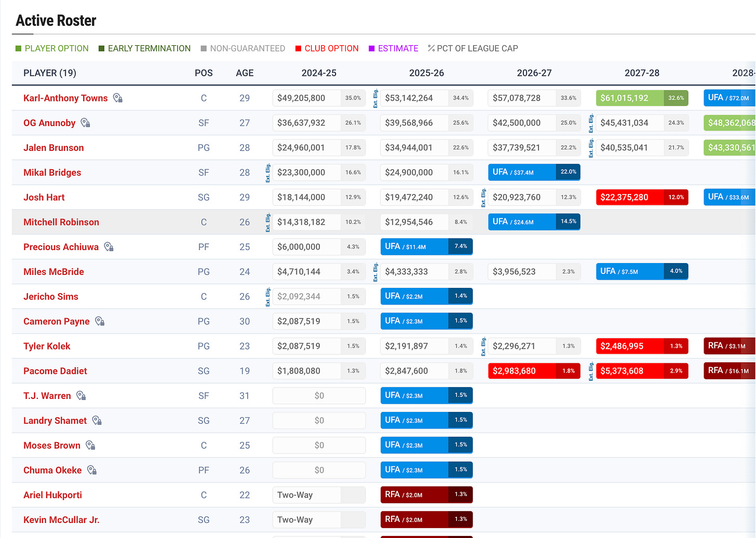Click Pacome Dadiet's red $2,983,680 club option
The height and width of the screenshot is (538, 756).
(534, 371)
